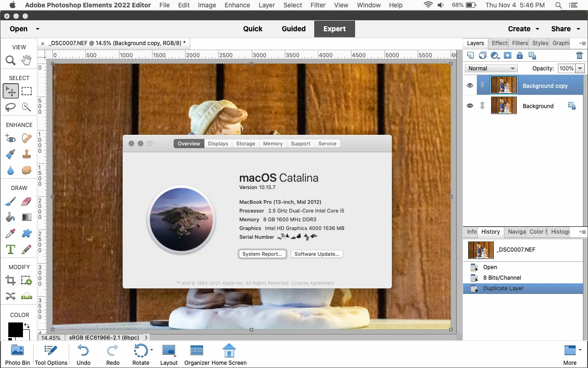The image size is (588, 368).
Task: Click the Opacity 100% field
Action: click(x=566, y=68)
